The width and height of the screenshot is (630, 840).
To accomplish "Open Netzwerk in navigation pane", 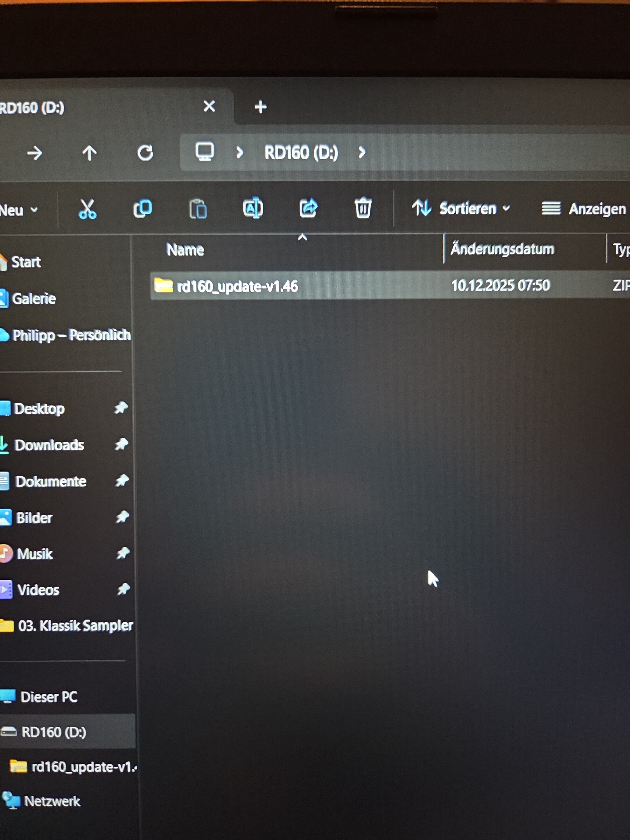I will tap(52, 801).
